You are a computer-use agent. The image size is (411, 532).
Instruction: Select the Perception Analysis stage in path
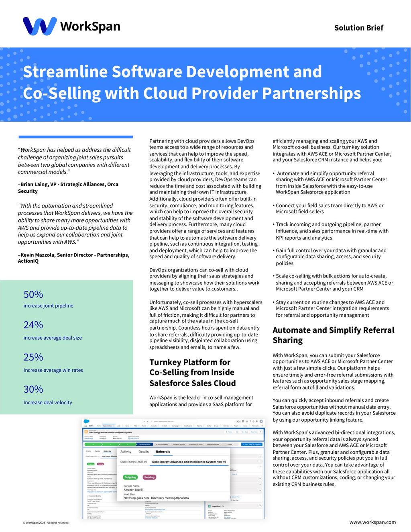tap(179, 444)
